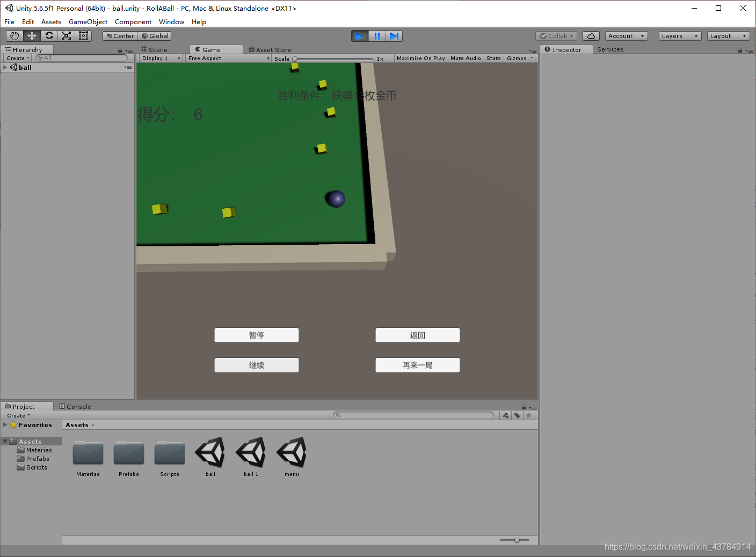Expand the ball scene in Hierarchy

click(5, 68)
